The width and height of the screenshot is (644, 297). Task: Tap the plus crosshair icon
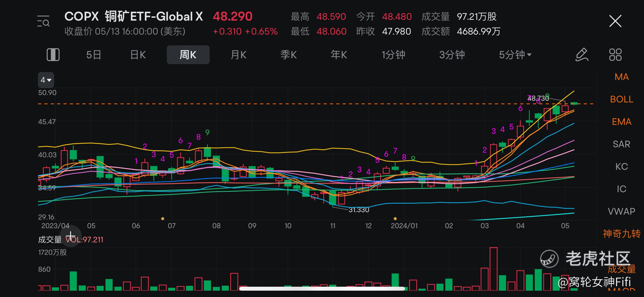click(71, 236)
